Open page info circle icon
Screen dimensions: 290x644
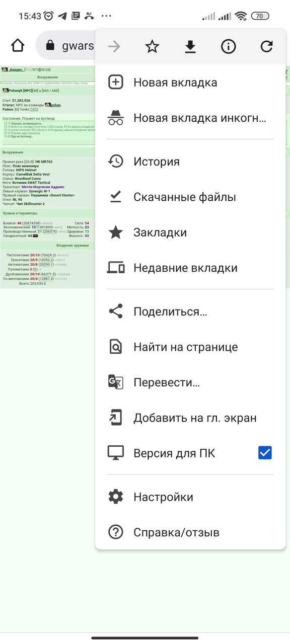[228, 47]
